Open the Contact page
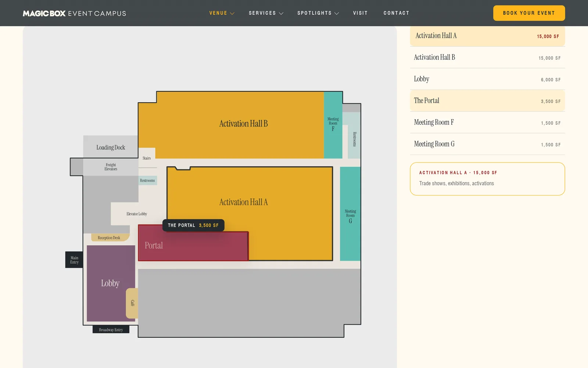The image size is (588, 368). point(396,13)
